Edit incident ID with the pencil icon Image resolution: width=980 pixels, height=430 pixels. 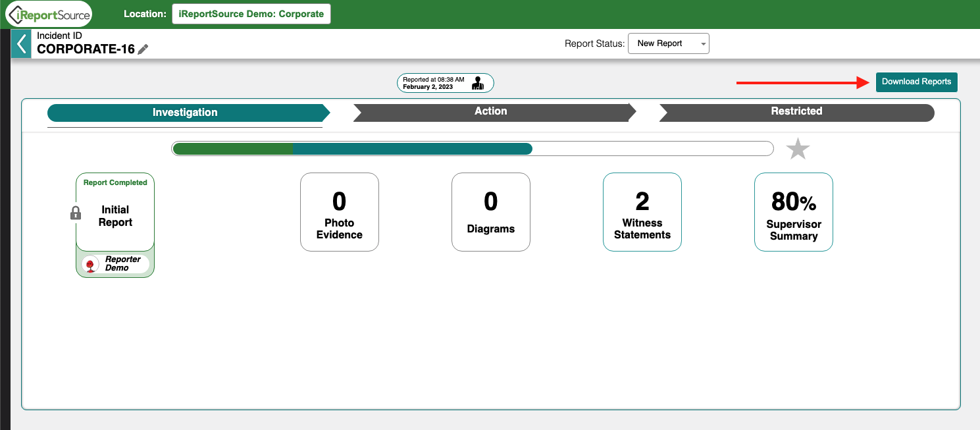coord(143,49)
